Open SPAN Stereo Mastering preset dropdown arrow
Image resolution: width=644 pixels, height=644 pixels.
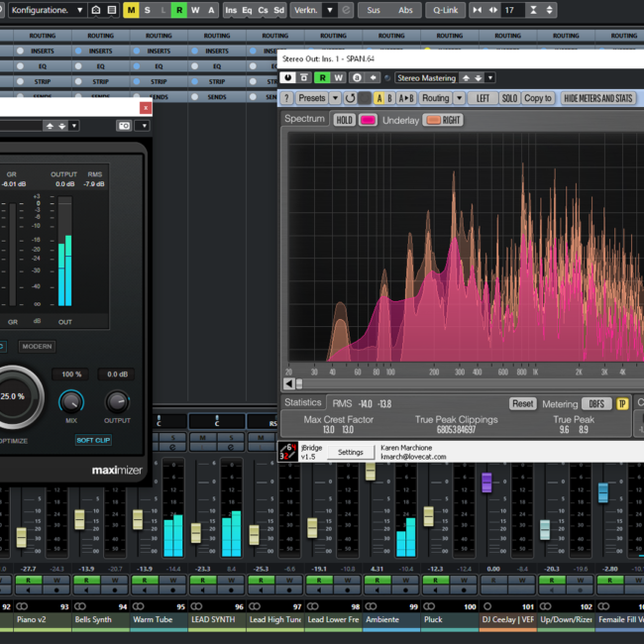(x=490, y=77)
